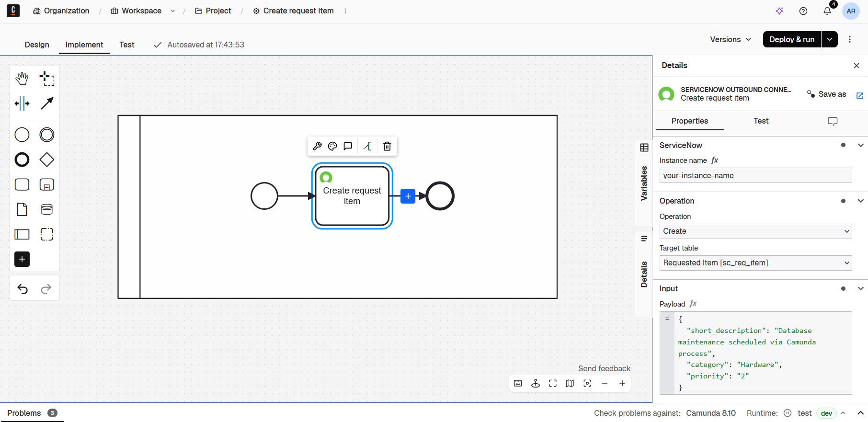Expand the Problems panel with bottom-right chevron
The height and width of the screenshot is (422, 868).
[860, 413]
